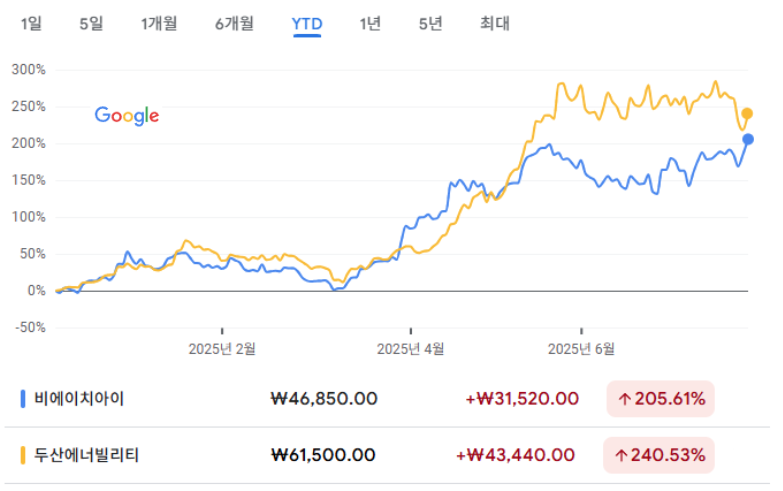783x491 pixels.
Task: Click the 240.53% gain badge
Action: coord(659,455)
